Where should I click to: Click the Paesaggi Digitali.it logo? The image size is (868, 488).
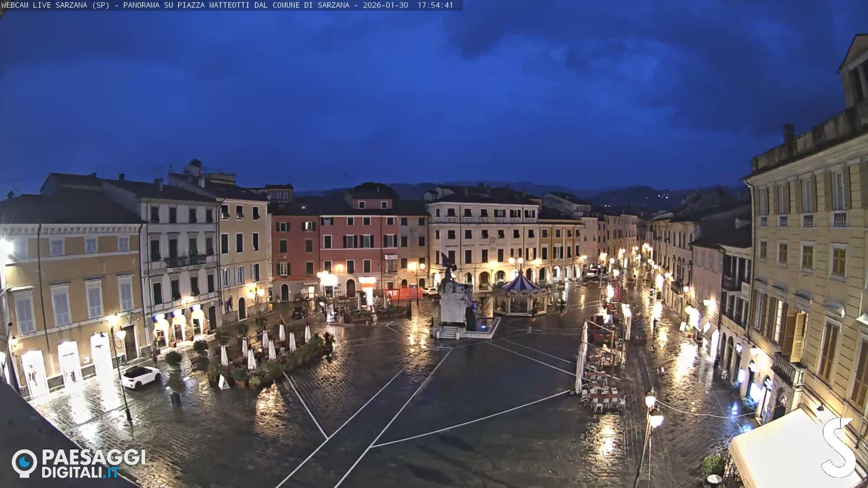click(x=79, y=463)
